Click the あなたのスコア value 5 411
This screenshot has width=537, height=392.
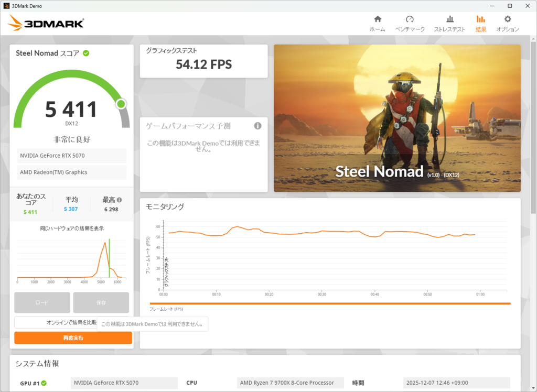click(x=30, y=212)
